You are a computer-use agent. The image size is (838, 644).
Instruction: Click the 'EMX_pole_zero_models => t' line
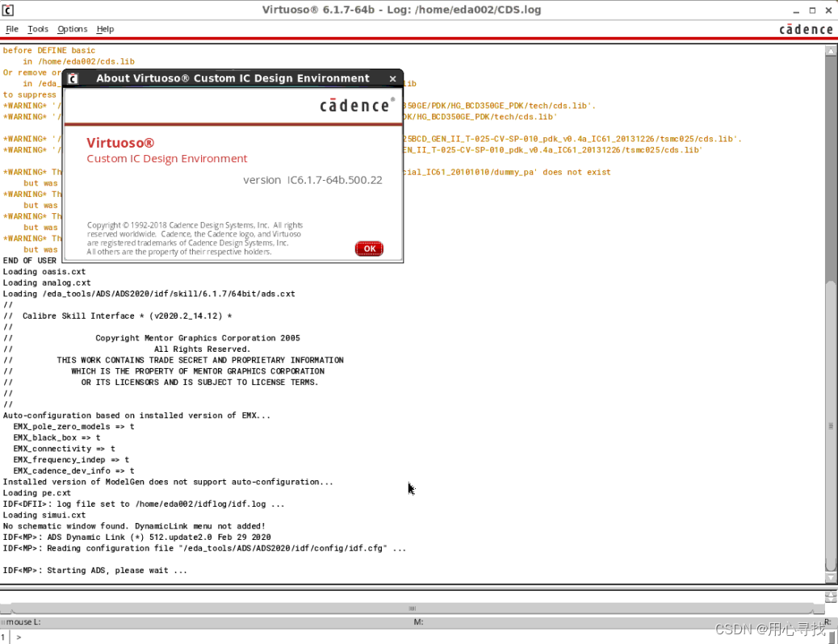[73, 426]
